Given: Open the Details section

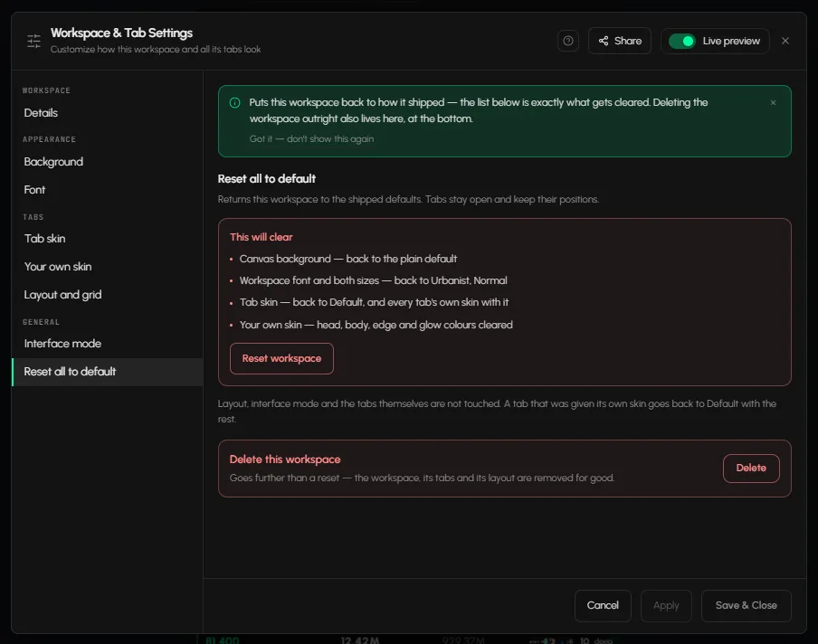Looking at the screenshot, I should [107, 113].
